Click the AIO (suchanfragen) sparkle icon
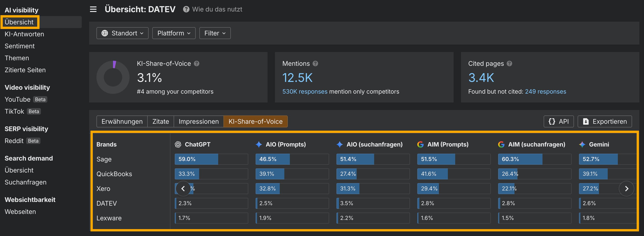Screen dimensions: 644x236 (x=339, y=144)
